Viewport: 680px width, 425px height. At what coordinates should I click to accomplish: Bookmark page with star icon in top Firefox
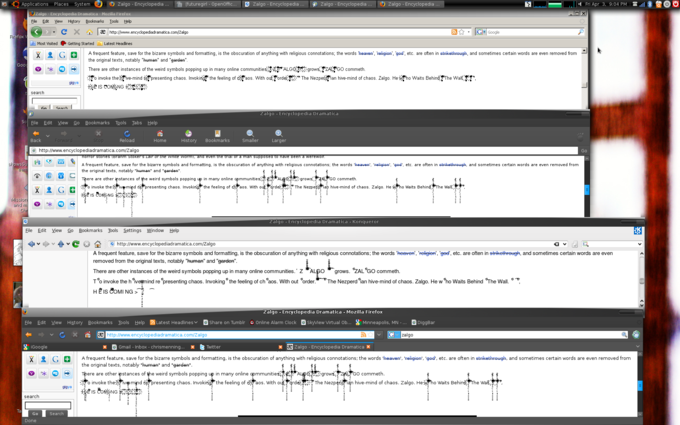(x=461, y=32)
